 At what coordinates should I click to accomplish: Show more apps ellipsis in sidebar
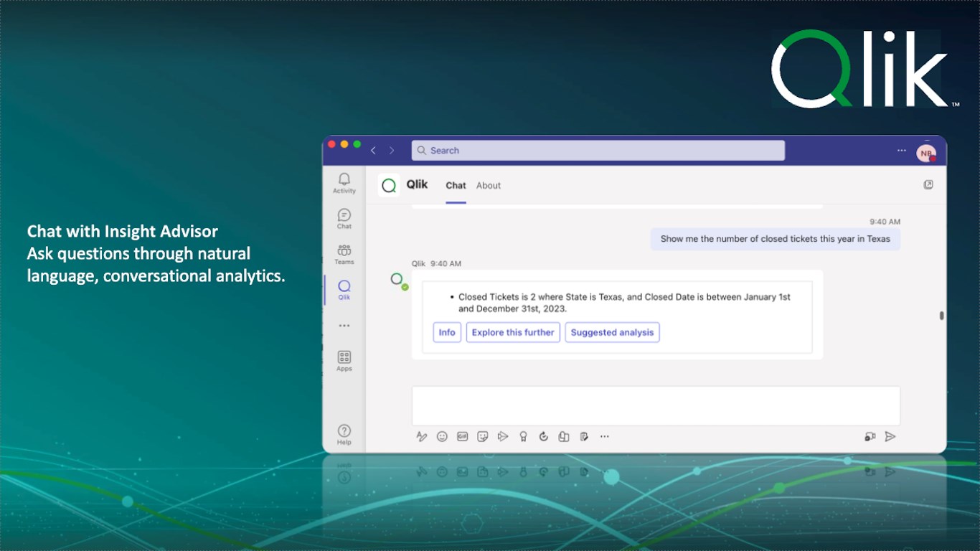pos(344,325)
